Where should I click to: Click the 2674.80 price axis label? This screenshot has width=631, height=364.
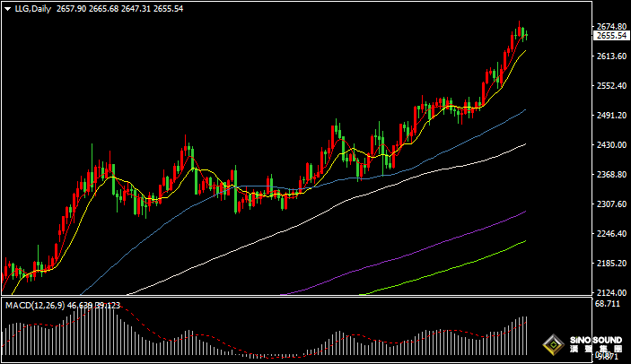pos(610,26)
